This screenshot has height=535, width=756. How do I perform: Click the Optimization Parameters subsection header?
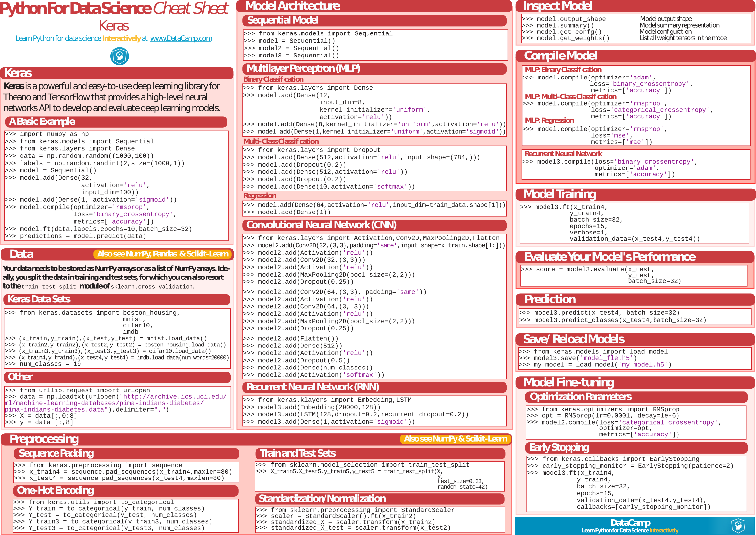pos(580,397)
